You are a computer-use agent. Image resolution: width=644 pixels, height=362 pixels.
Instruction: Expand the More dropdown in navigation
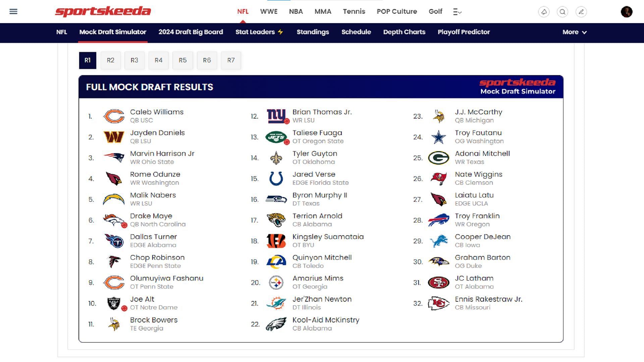(x=574, y=32)
